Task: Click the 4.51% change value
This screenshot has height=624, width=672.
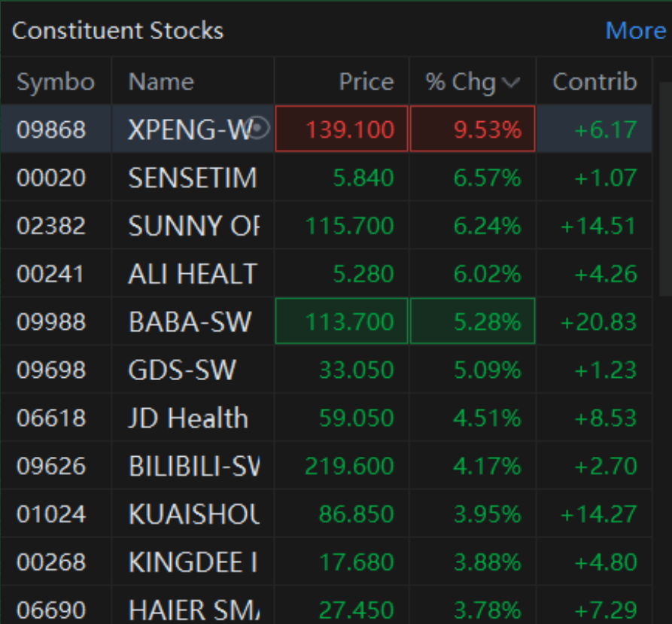Action: [x=488, y=418]
